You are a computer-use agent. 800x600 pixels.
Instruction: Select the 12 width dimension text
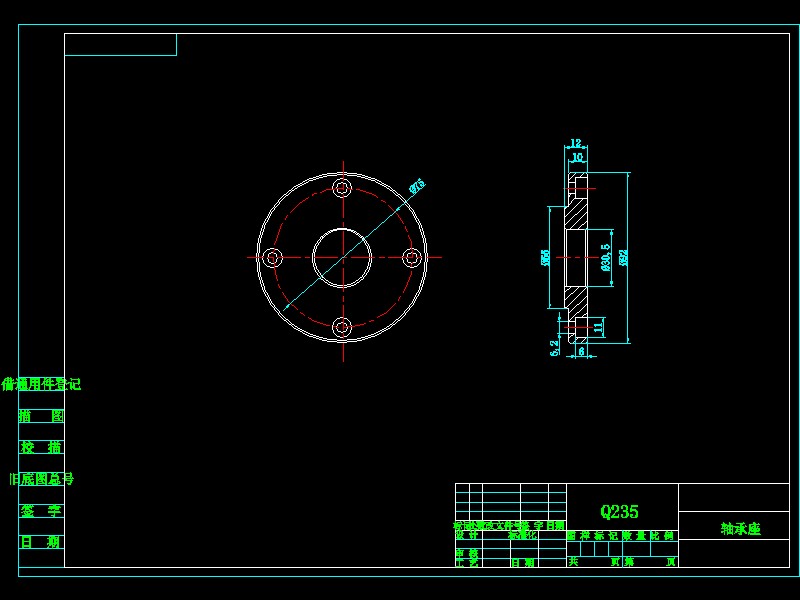576,143
